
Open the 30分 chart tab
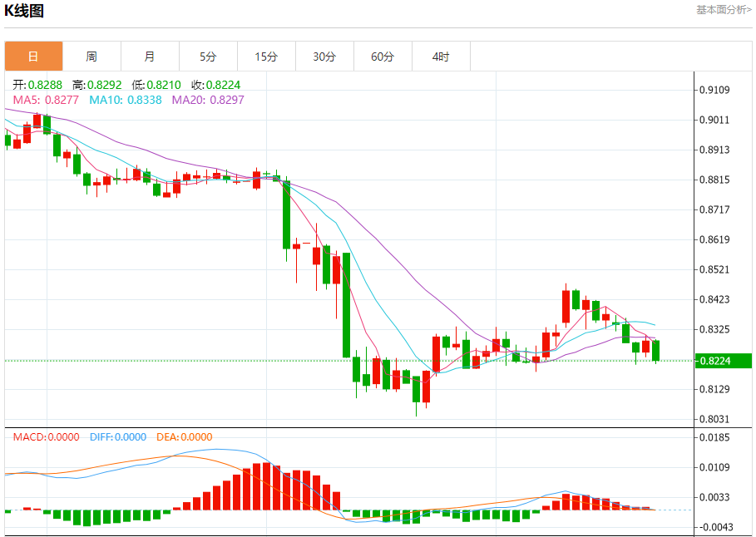click(324, 57)
